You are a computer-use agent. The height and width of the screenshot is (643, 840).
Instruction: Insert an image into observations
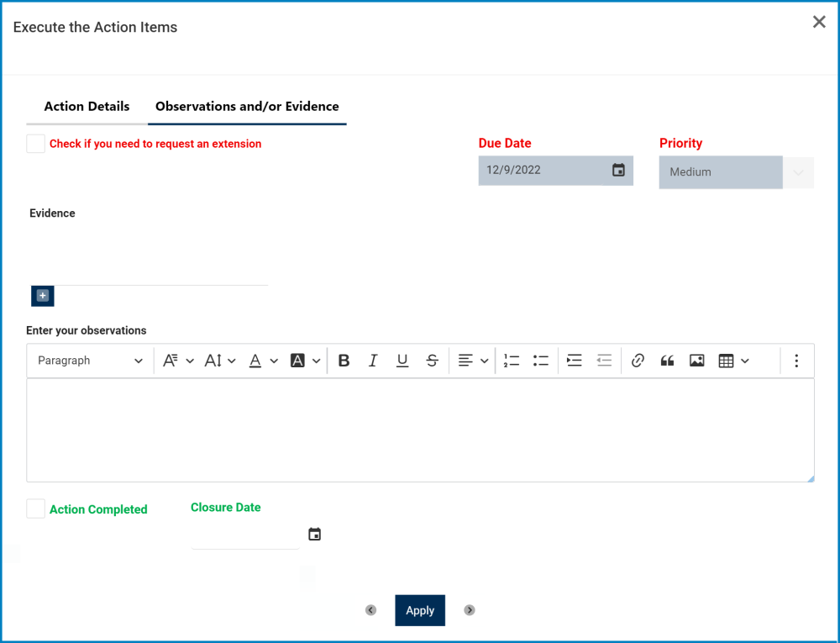(696, 361)
